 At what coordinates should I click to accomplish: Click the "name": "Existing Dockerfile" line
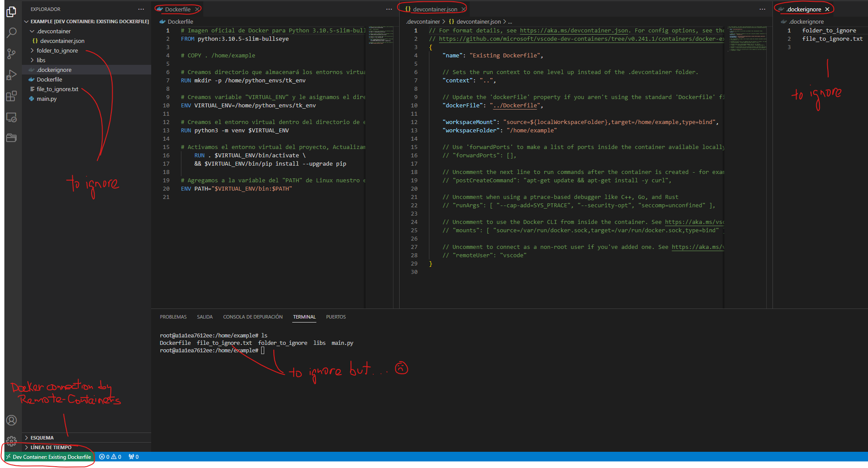(493, 55)
